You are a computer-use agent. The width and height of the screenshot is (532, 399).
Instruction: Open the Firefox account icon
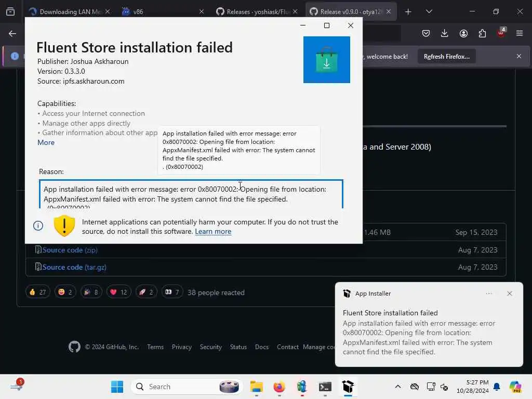pyautogui.click(x=463, y=33)
